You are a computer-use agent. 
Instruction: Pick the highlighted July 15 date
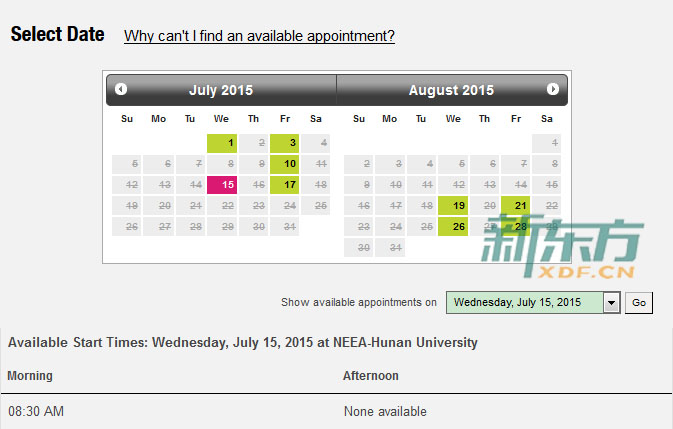pos(222,184)
